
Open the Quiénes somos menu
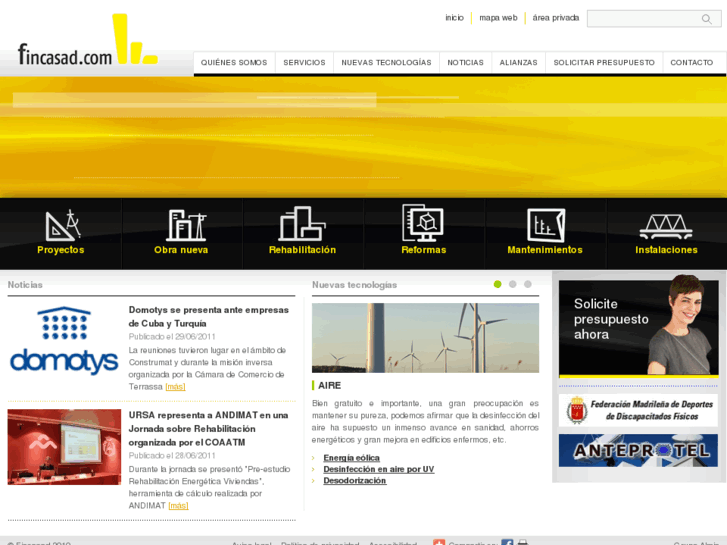[x=234, y=63]
